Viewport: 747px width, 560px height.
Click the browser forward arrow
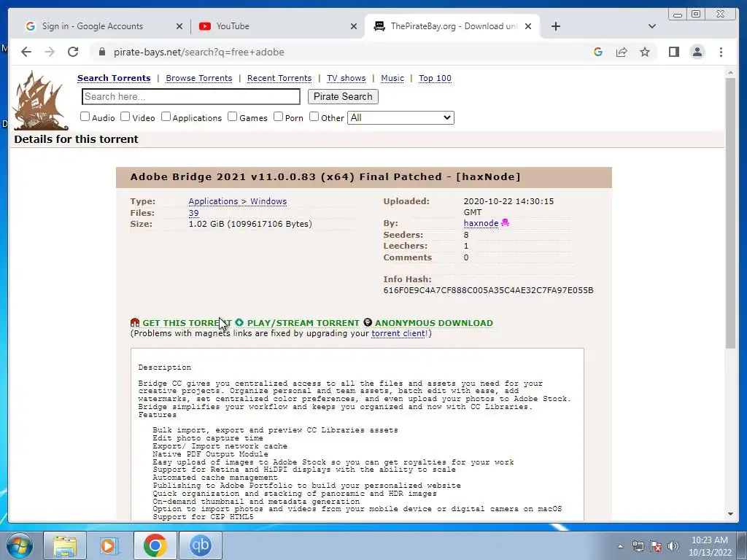50,52
